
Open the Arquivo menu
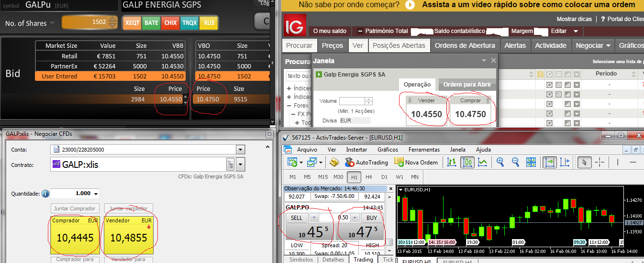pyautogui.click(x=307, y=149)
